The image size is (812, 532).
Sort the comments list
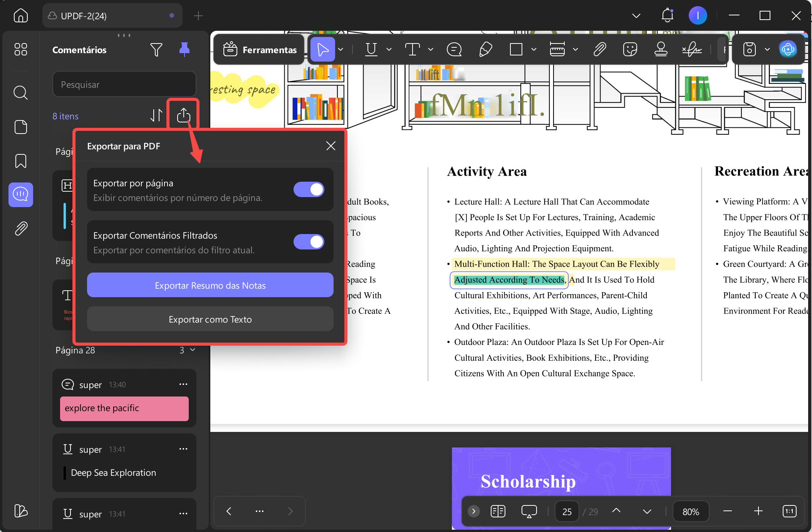click(156, 115)
